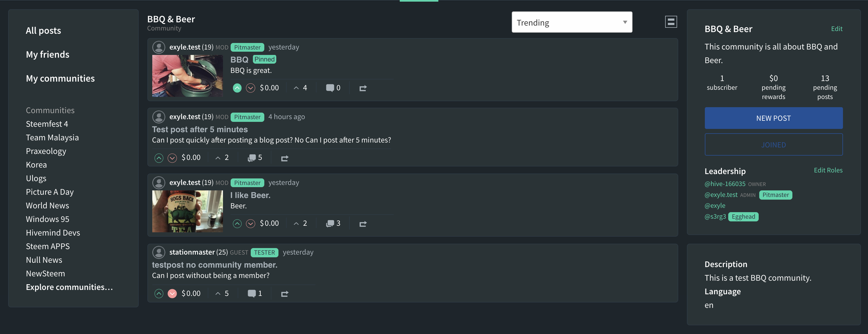This screenshot has width=868, height=334.
Task: Switch post layout with the list view icon
Action: (x=671, y=22)
